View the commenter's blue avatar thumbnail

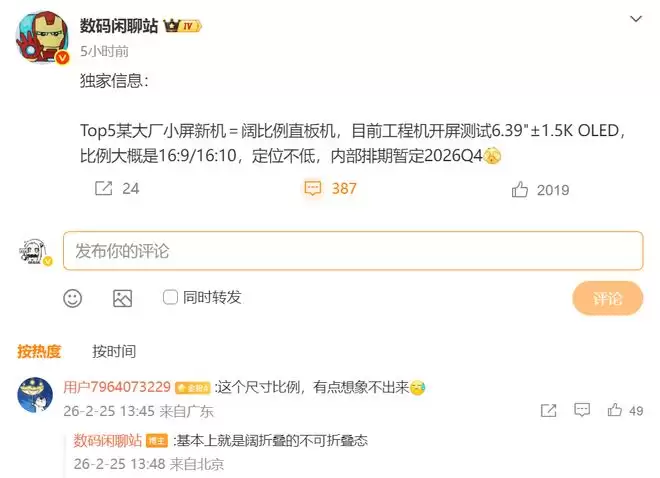tap(35, 395)
